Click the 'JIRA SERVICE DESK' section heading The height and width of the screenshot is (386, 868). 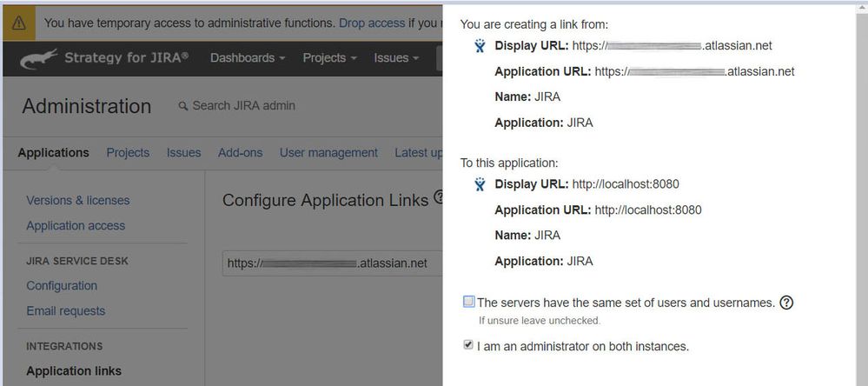(x=77, y=261)
